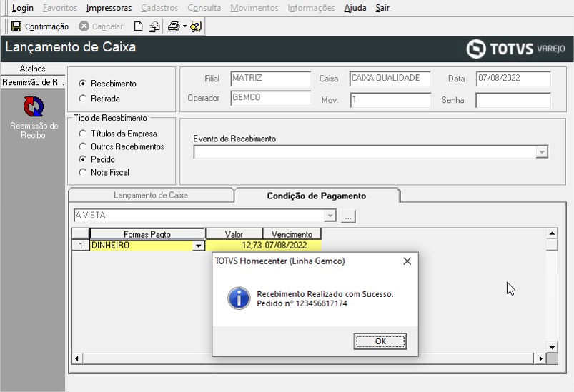
Task: Open the DINHEIRO payment form dropdown
Action: pos(199,246)
